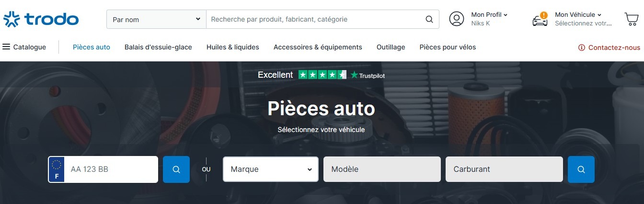Select the Pièces auto tab

point(92,47)
